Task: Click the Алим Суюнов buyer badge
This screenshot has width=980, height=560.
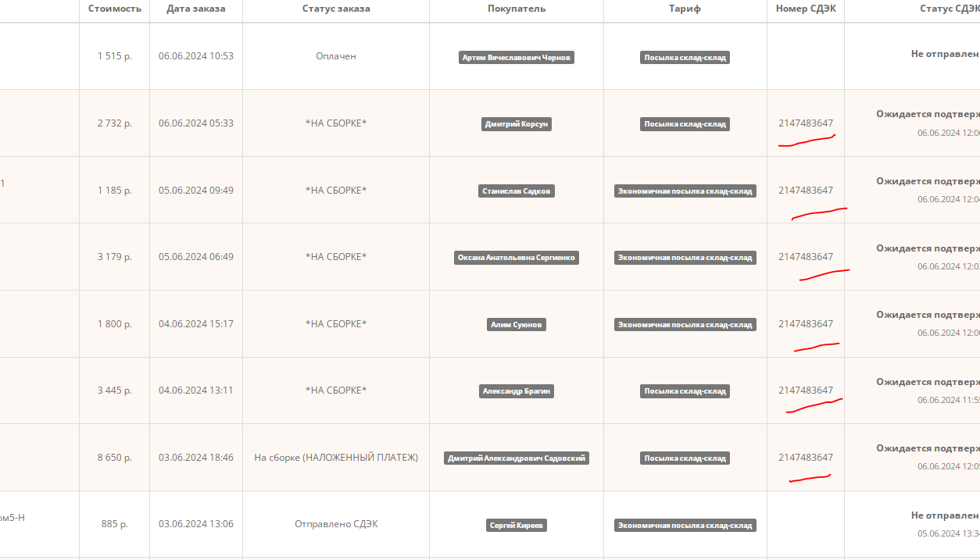Action: 517,325
